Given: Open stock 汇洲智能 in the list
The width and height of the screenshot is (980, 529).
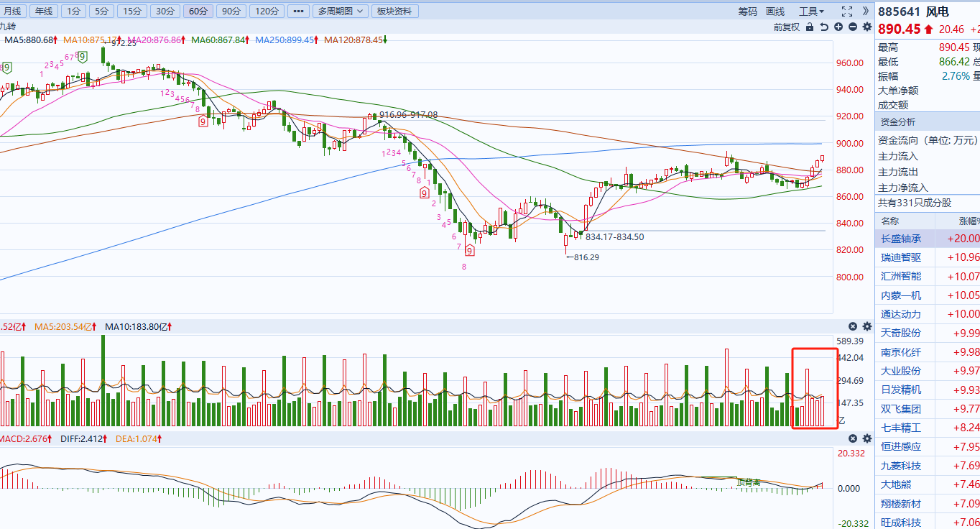Looking at the screenshot, I should coord(901,276).
